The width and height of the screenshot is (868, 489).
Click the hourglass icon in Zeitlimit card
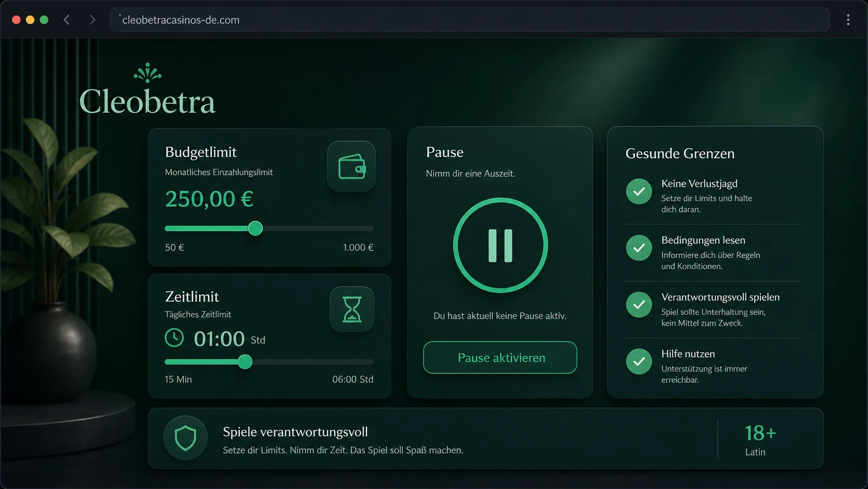(352, 309)
